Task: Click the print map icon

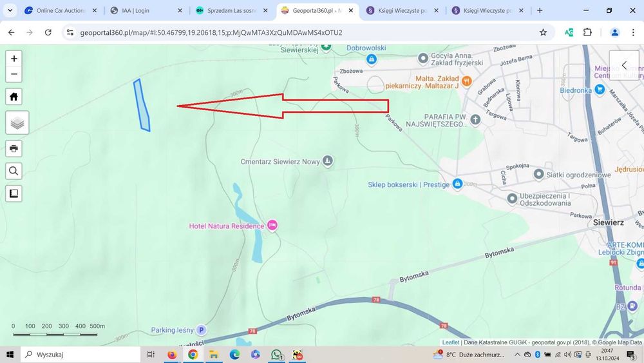Action: 14,148
